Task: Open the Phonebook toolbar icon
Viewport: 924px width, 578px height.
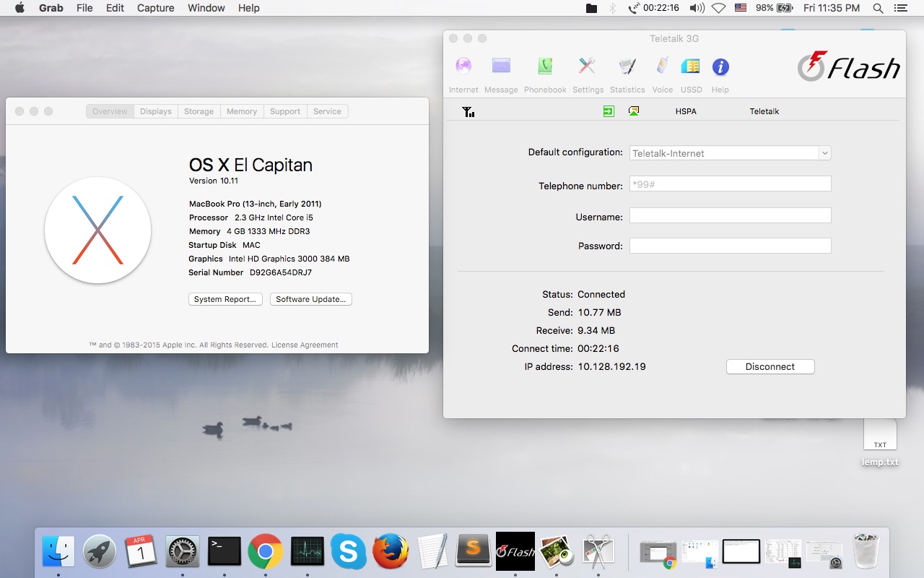Action: pyautogui.click(x=545, y=74)
